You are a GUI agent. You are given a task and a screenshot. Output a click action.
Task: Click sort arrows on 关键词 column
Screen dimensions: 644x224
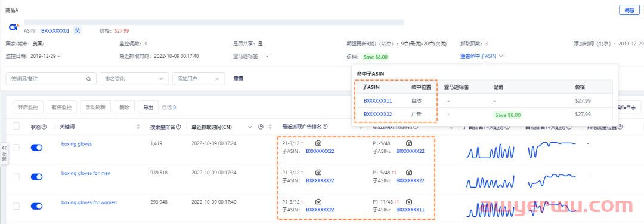coord(138,127)
